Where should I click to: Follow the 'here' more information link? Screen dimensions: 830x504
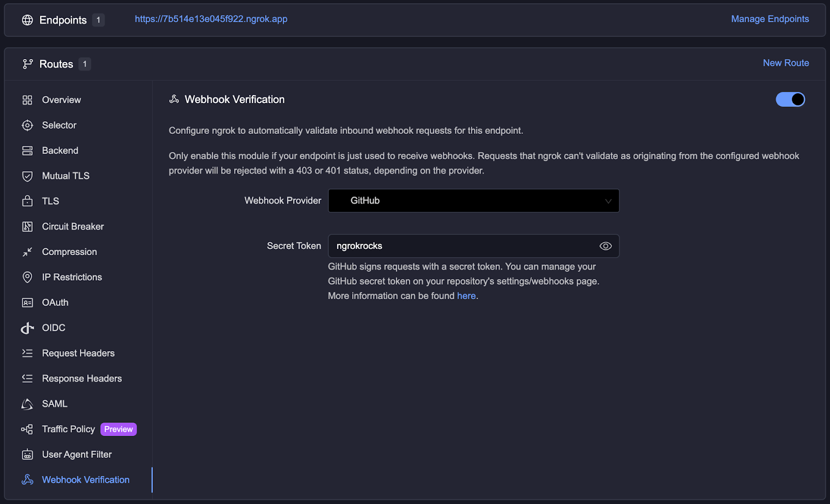[x=466, y=296]
